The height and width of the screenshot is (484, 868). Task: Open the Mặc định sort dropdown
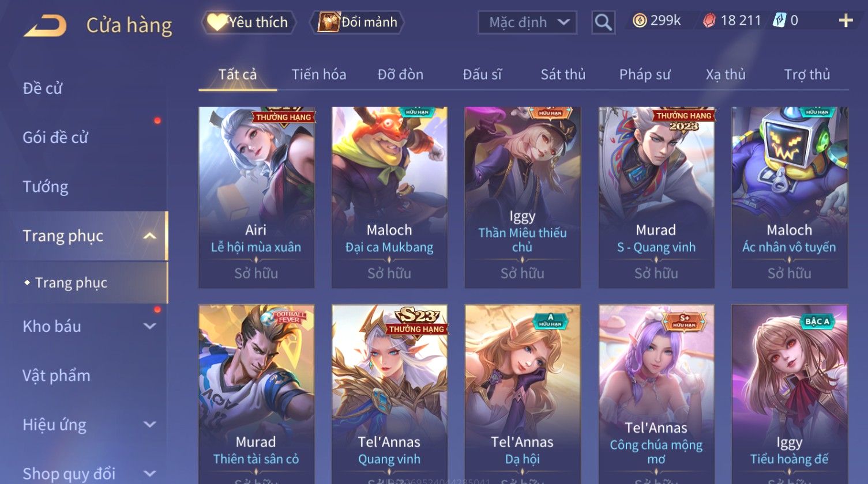click(527, 22)
